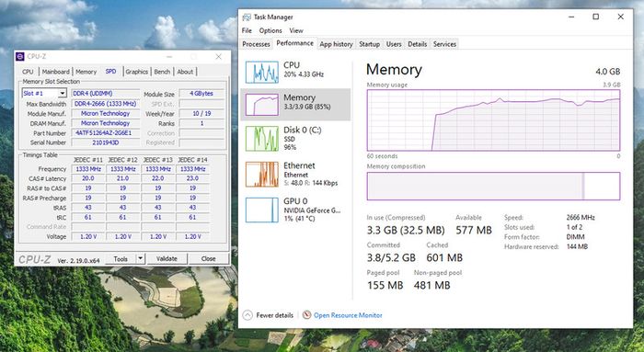644x352 pixels.
Task: Click the Part Number 4ATF51264AZ-2G6E1 field
Action: pos(106,133)
